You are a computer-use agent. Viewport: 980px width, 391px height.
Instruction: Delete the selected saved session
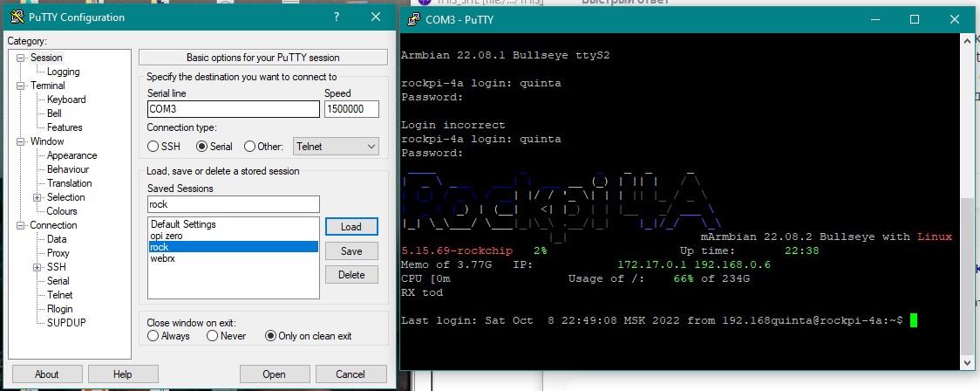click(351, 275)
